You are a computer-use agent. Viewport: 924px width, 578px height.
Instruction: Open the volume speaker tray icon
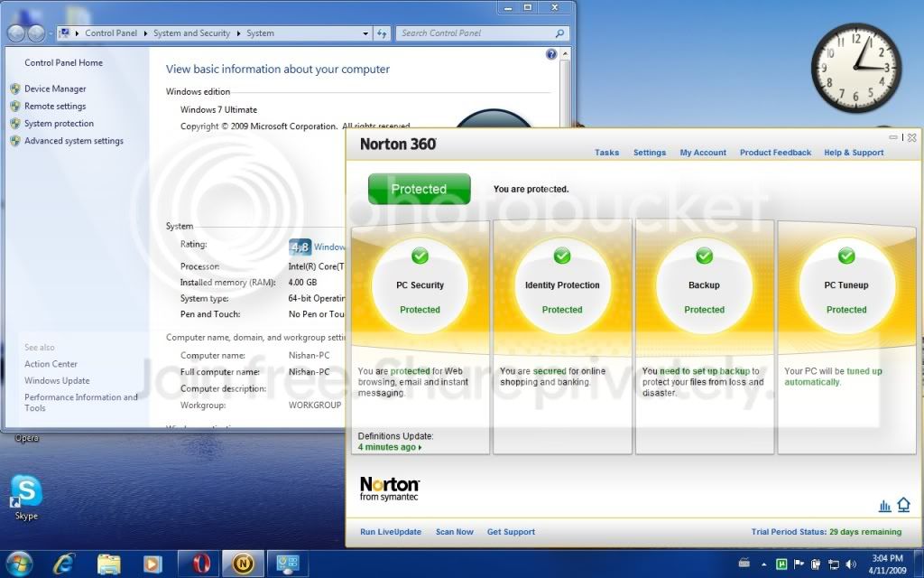(x=851, y=564)
